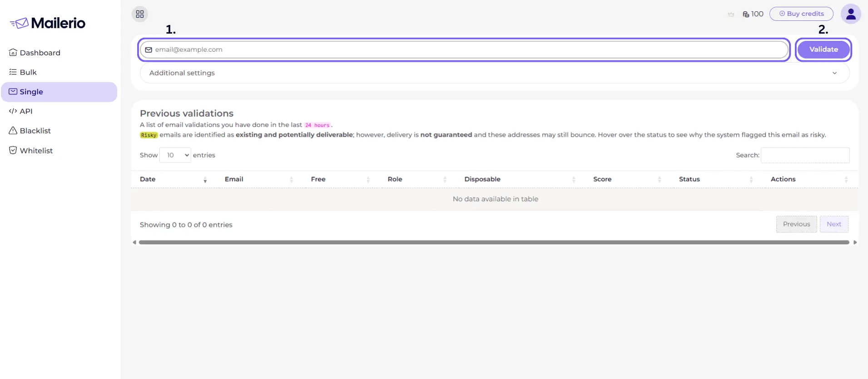
Task: Click the Dashboard home icon
Action: pos(13,53)
